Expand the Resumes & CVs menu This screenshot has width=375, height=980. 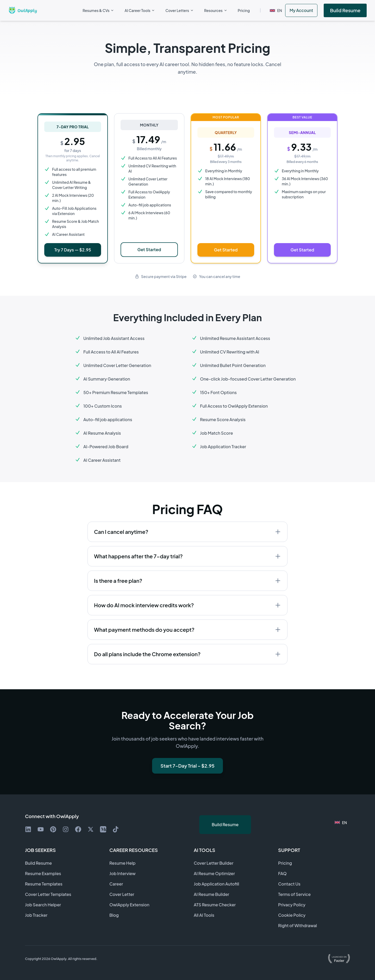98,11
